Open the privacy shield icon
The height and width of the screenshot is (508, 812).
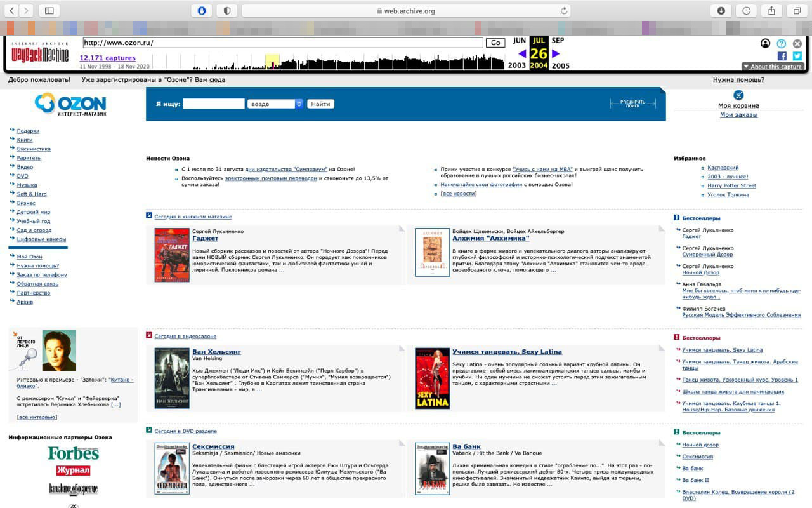[227, 10]
